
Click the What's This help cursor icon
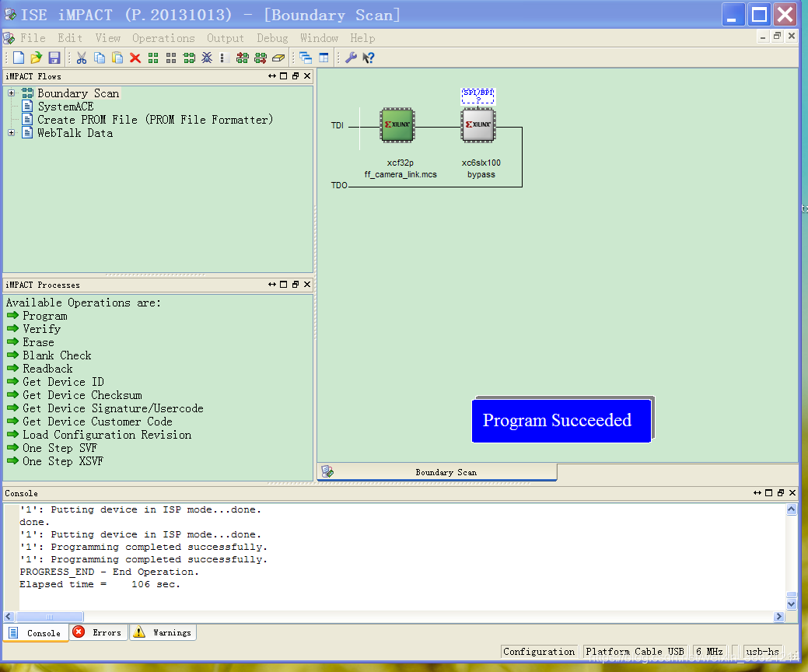pos(369,58)
